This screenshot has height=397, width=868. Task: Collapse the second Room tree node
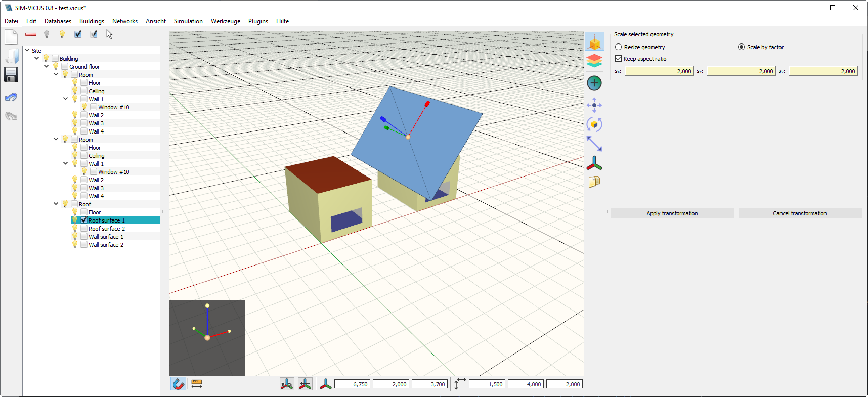coord(56,139)
